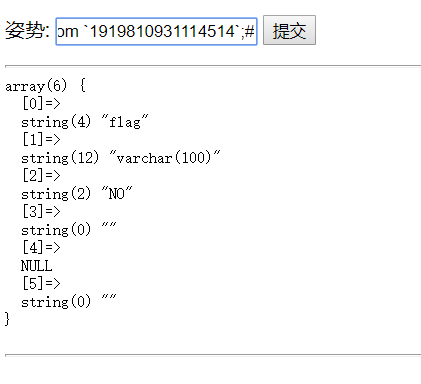Click the string(12) type prefix
The height and width of the screenshot is (384, 421).
point(60,158)
